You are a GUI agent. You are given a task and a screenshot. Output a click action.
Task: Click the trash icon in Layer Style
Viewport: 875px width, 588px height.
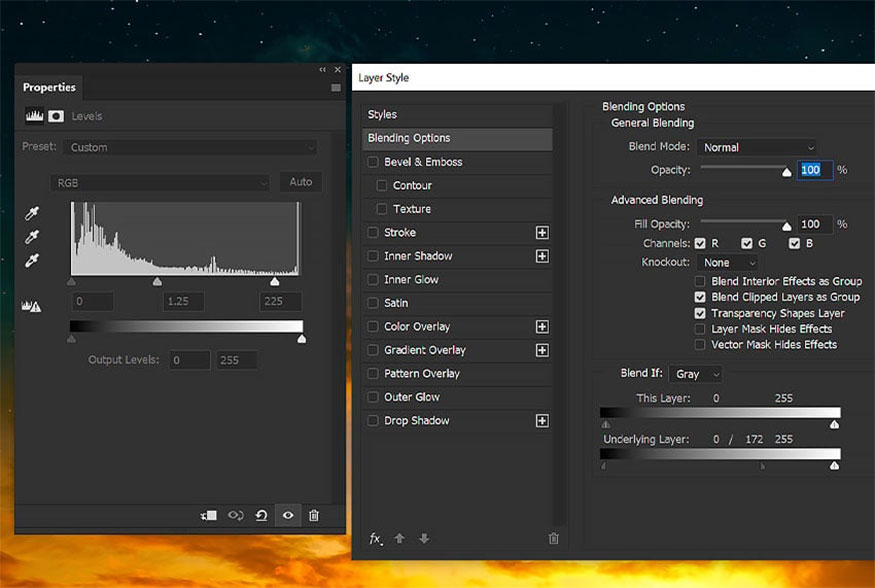coord(554,538)
